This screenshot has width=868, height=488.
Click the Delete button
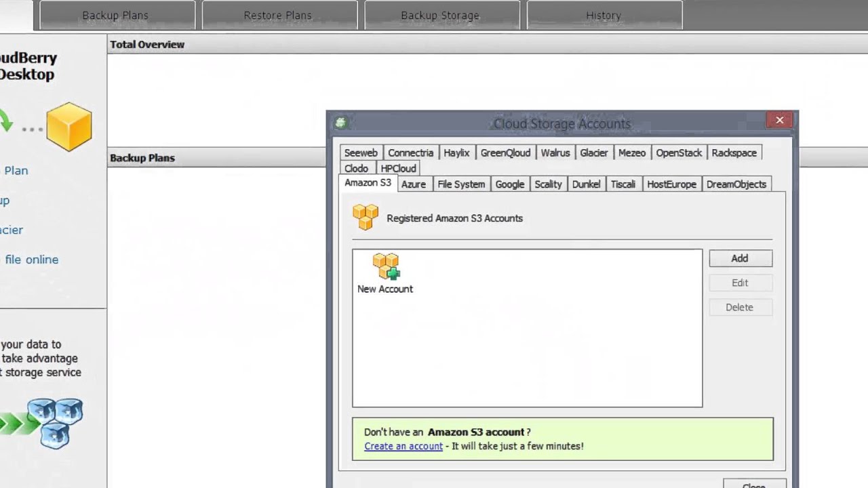741,307
